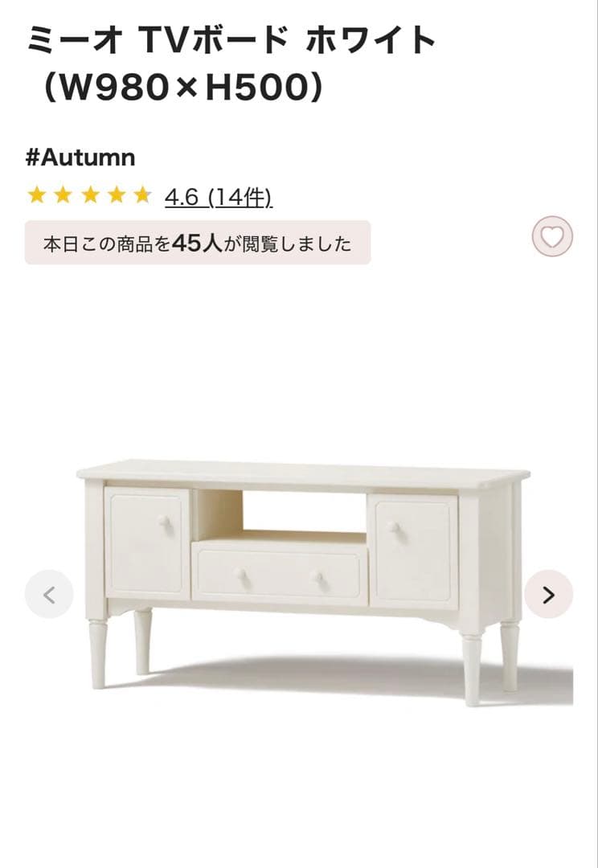Open the 4.6 rating score link
The width and height of the screenshot is (598, 868).
(182, 197)
